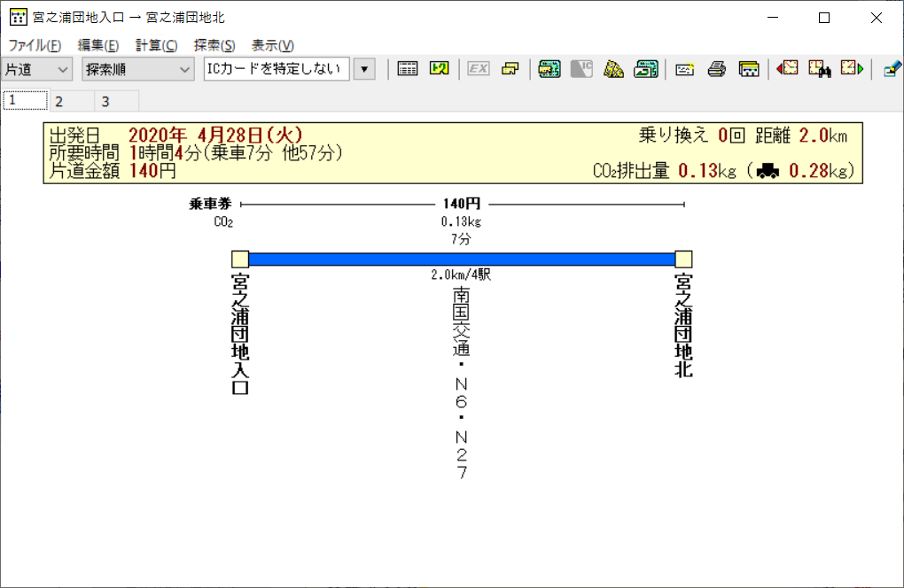Select route tab 1
This screenshot has width=904, height=588.
pyautogui.click(x=26, y=100)
